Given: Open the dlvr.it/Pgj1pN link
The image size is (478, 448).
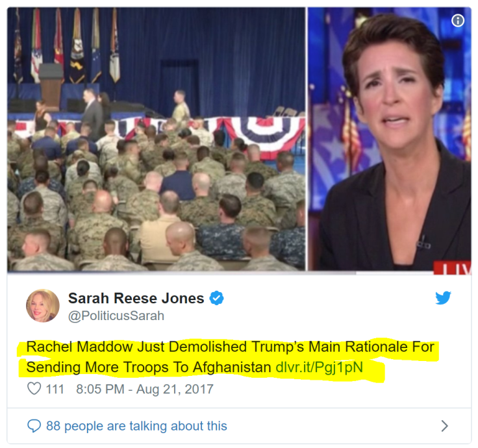Looking at the screenshot, I should tap(319, 367).
